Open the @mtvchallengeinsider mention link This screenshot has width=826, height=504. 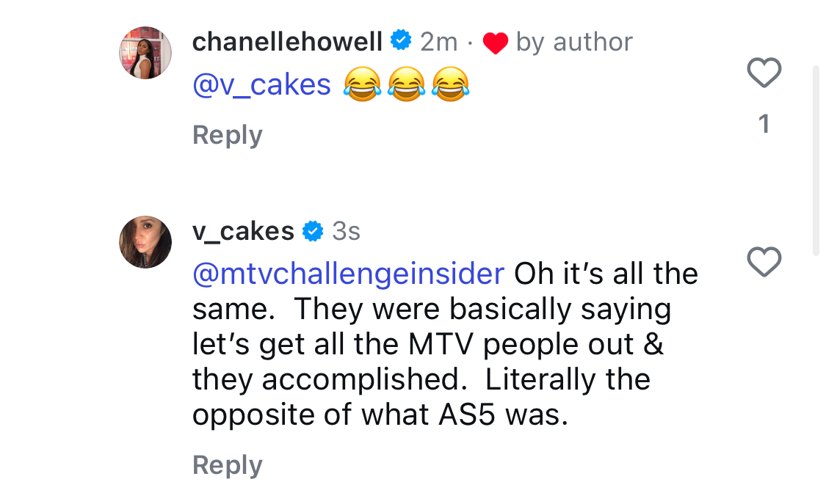pyautogui.click(x=348, y=274)
